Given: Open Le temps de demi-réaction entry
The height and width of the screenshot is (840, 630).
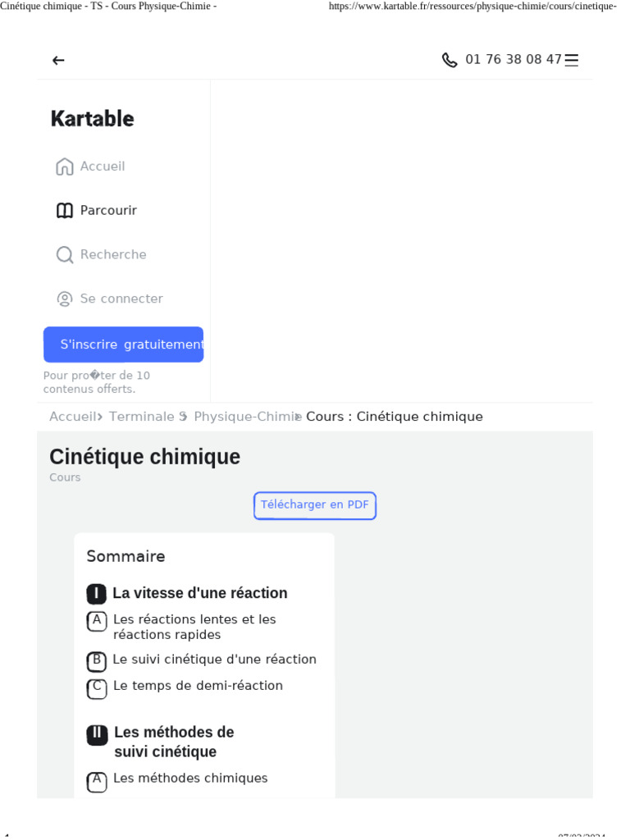Looking at the screenshot, I should pos(198,686).
